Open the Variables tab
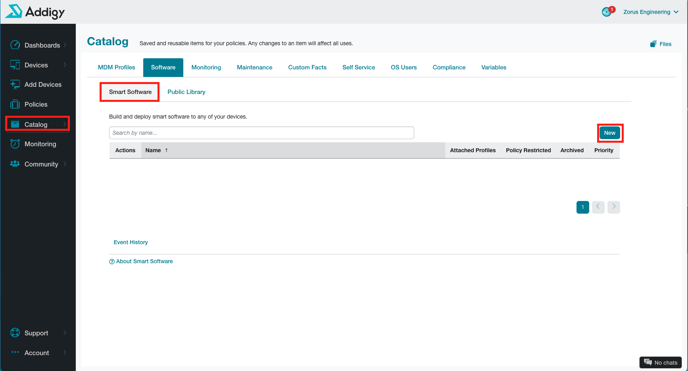The height and width of the screenshot is (371, 688). tap(494, 67)
